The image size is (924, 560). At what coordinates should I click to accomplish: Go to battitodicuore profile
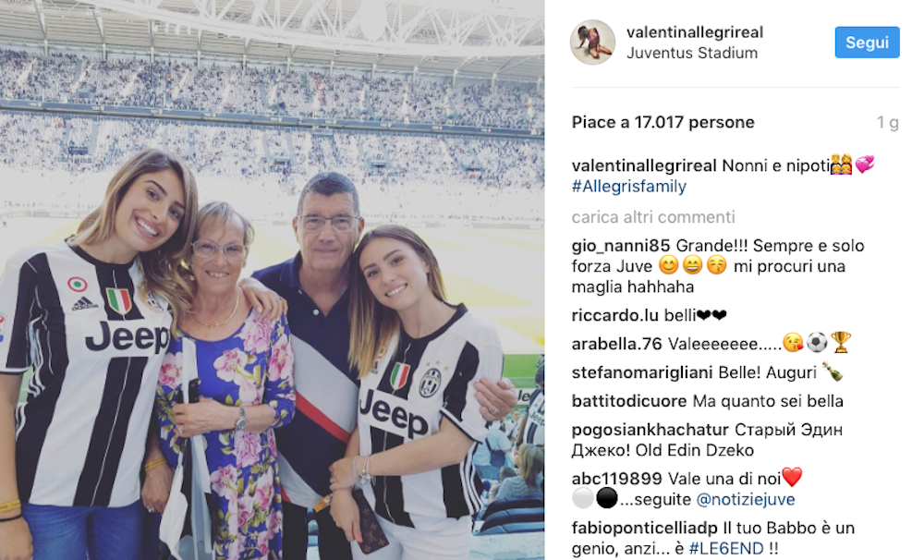[x=628, y=401]
